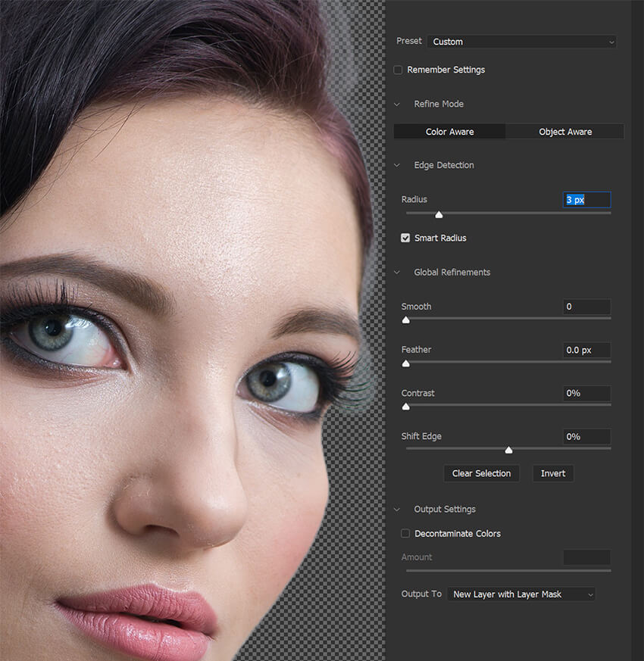Open the Output To dropdown
This screenshot has width=644, height=661.
[521, 594]
